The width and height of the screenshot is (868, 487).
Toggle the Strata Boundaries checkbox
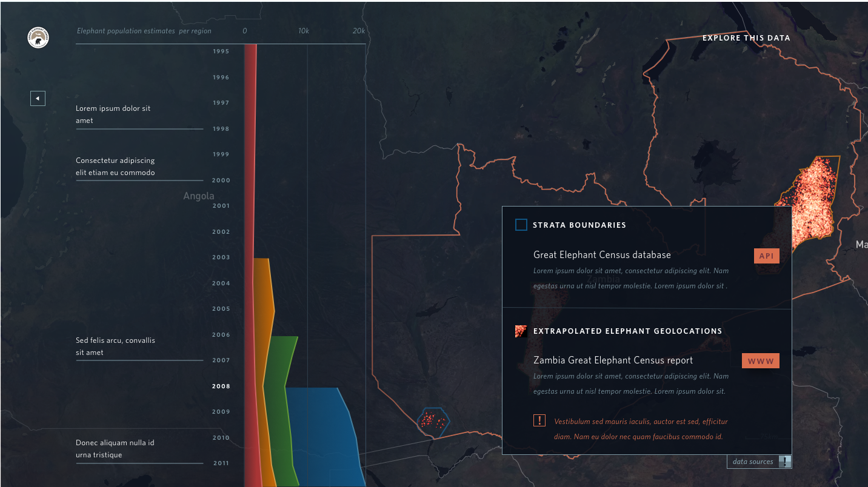(521, 225)
